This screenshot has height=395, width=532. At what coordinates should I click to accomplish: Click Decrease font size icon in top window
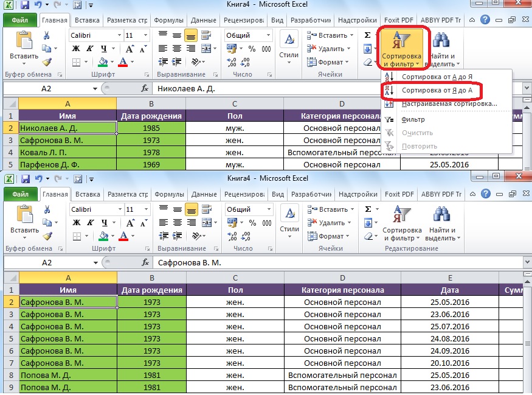[x=143, y=49]
